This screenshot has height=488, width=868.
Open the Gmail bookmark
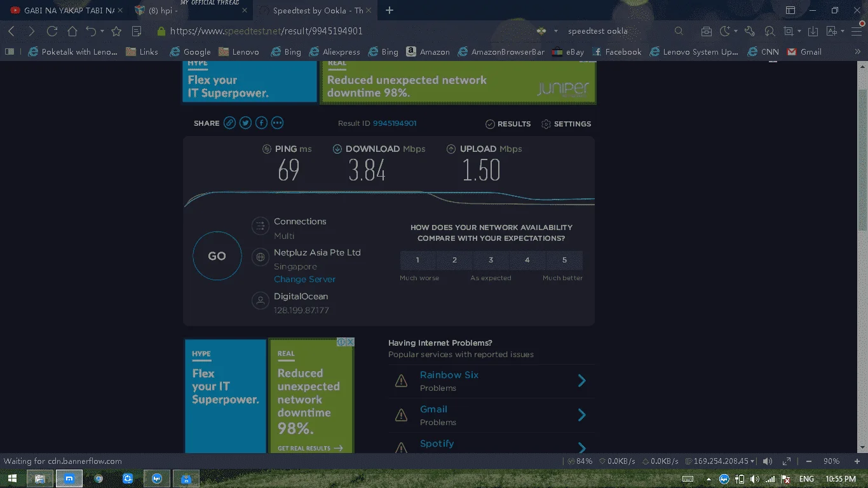(804, 52)
